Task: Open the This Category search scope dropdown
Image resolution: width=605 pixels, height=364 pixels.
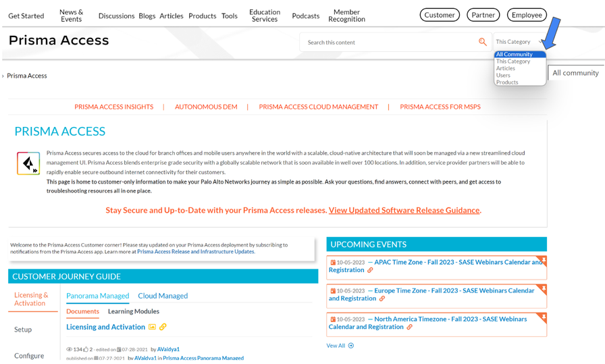Action: (519, 42)
